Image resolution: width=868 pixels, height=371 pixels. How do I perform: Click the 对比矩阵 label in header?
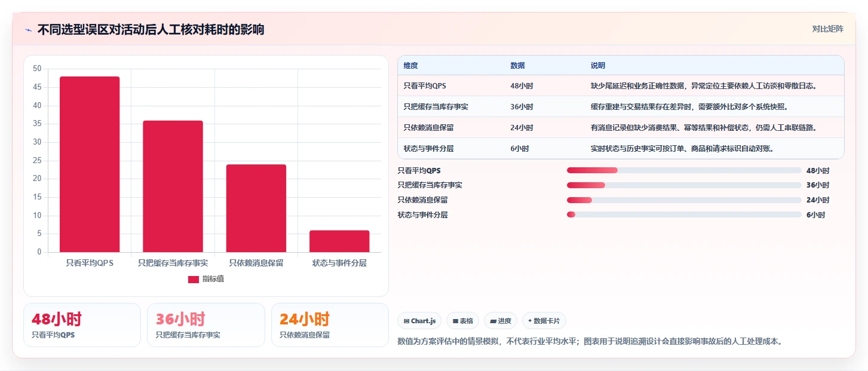click(827, 29)
